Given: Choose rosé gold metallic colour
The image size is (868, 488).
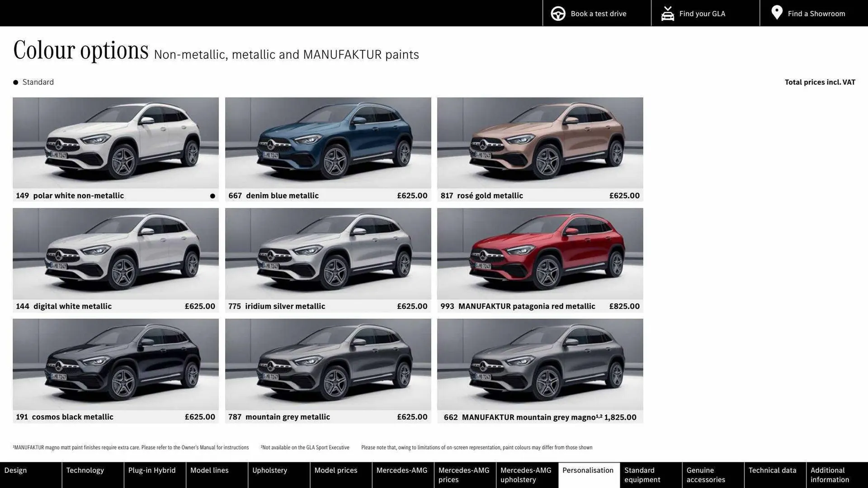Looking at the screenshot, I should [x=540, y=143].
